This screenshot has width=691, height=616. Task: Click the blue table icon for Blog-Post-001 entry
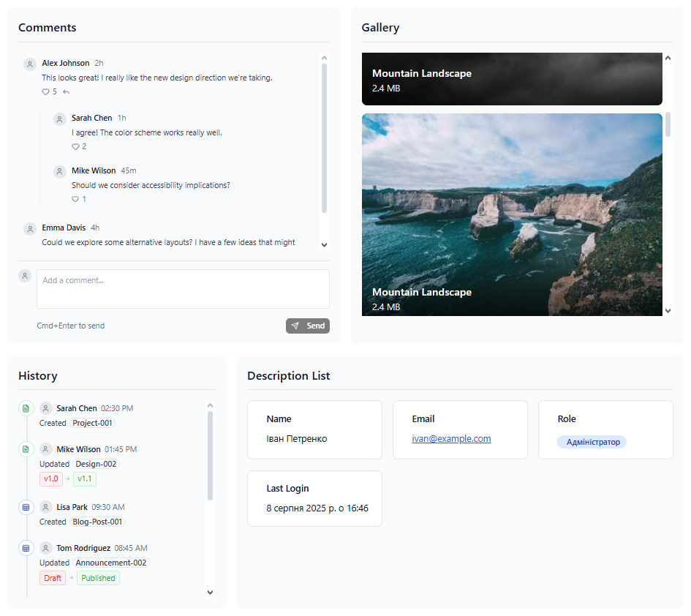pos(26,507)
